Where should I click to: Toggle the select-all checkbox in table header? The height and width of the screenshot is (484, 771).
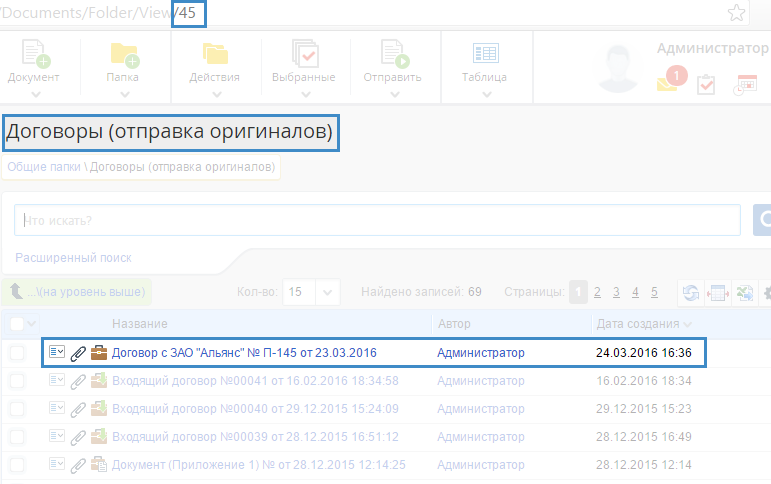(17, 324)
